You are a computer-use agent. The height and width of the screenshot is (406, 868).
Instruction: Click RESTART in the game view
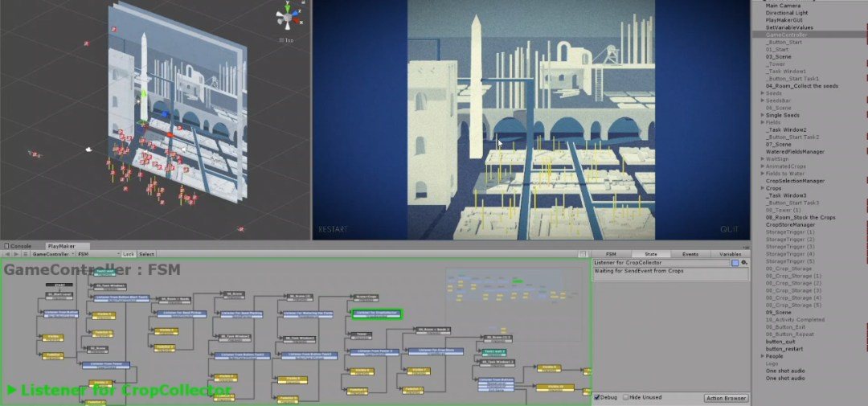click(334, 229)
